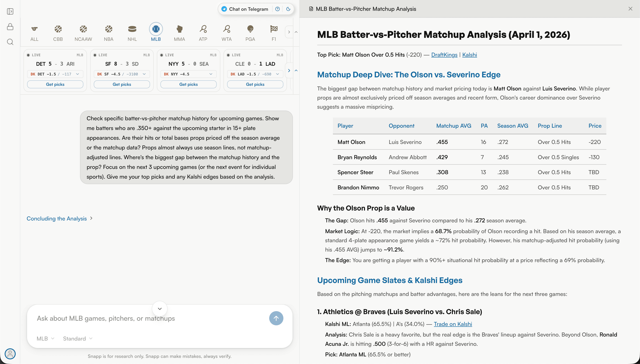Toggle the left sidebar panel icon
The image size is (640, 364).
click(10, 11)
